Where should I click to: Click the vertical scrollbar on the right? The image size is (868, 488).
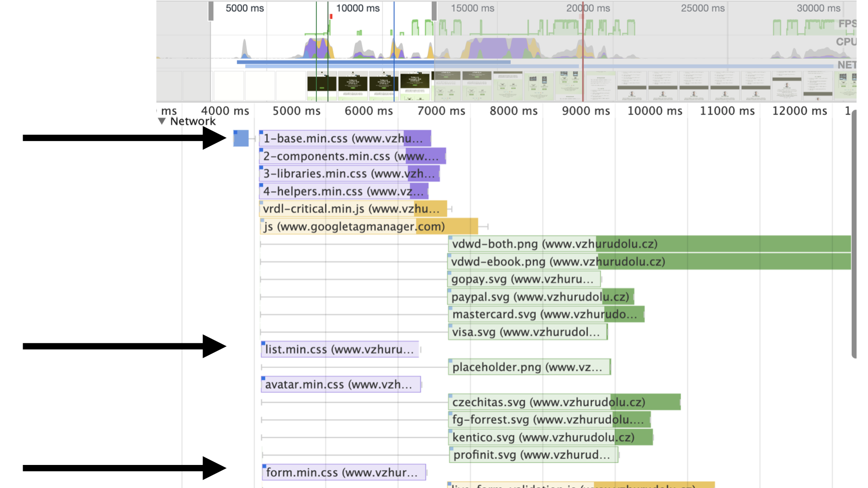pyautogui.click(x=854, y=235)
